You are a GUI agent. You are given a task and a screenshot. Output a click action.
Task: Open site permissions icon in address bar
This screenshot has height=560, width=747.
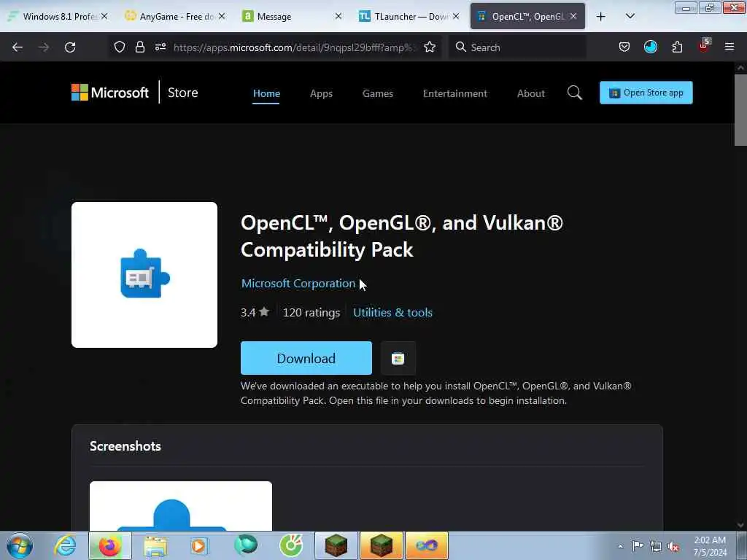point(160,47)
